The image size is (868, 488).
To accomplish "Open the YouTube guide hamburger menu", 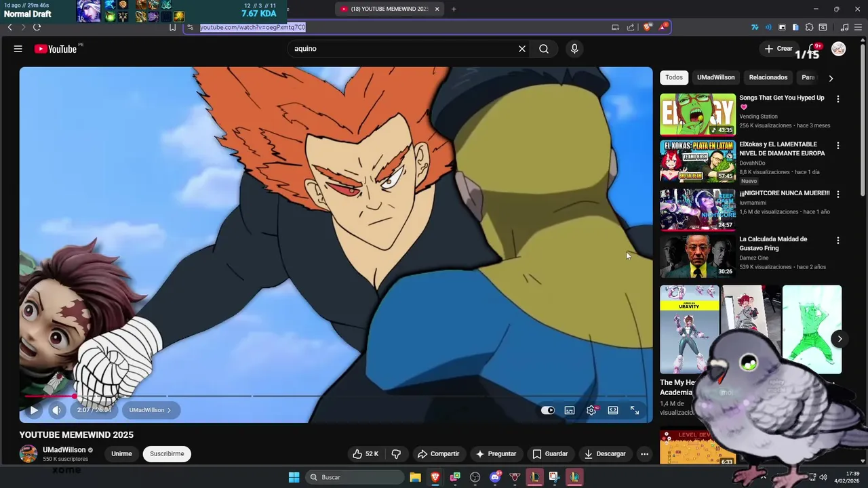I will click(18, 49).
